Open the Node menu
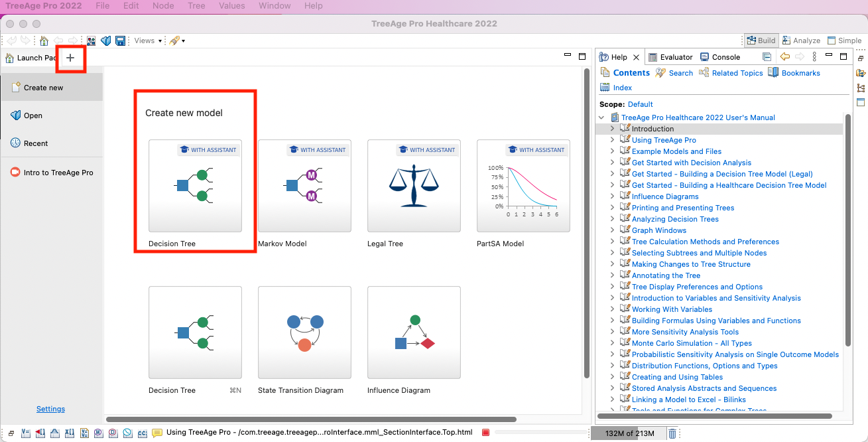 163,6
